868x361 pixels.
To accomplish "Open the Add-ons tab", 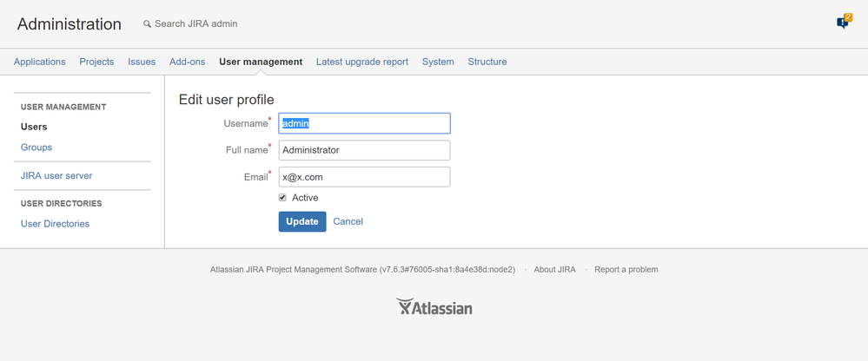I will tap(187, 62).
